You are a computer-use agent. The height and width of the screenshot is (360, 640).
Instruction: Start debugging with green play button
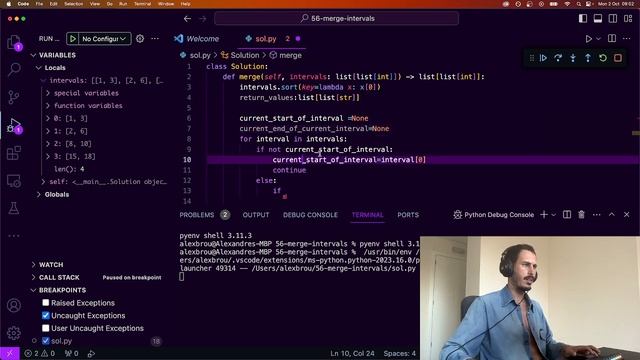coord(73,39)
